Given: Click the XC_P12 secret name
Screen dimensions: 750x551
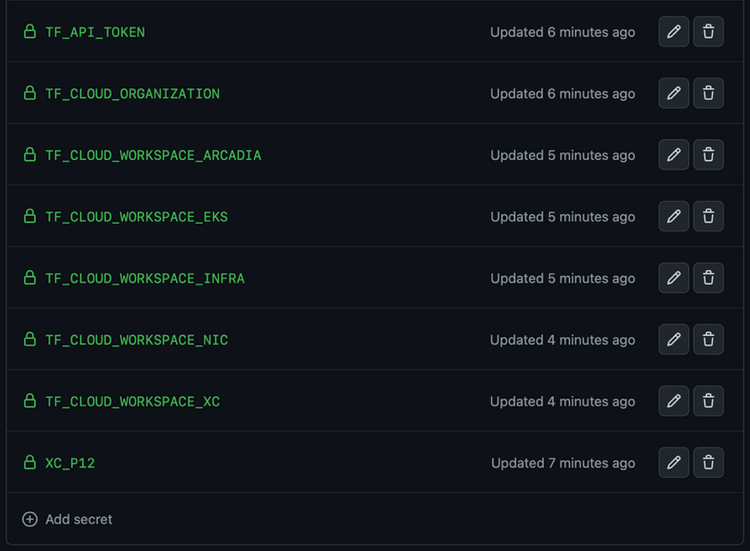Looking at the screenshot, I should pyautogui.click(x=70, y=463).
